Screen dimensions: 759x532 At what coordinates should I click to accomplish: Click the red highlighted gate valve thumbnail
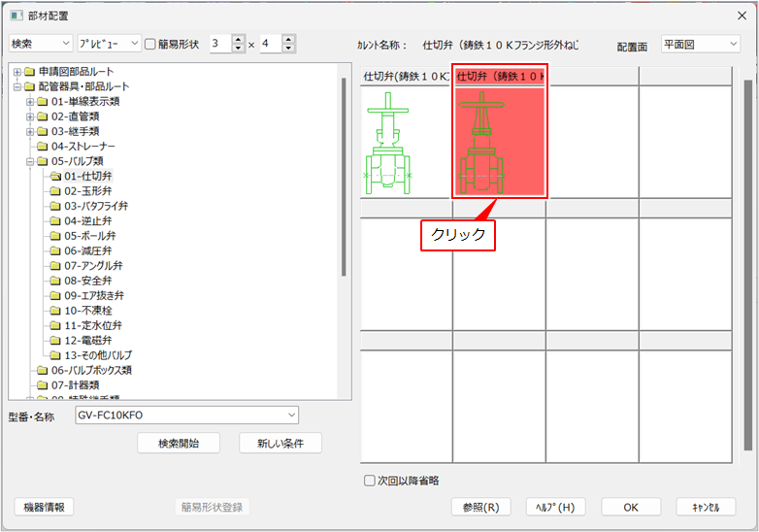click(x=500, y=142)
